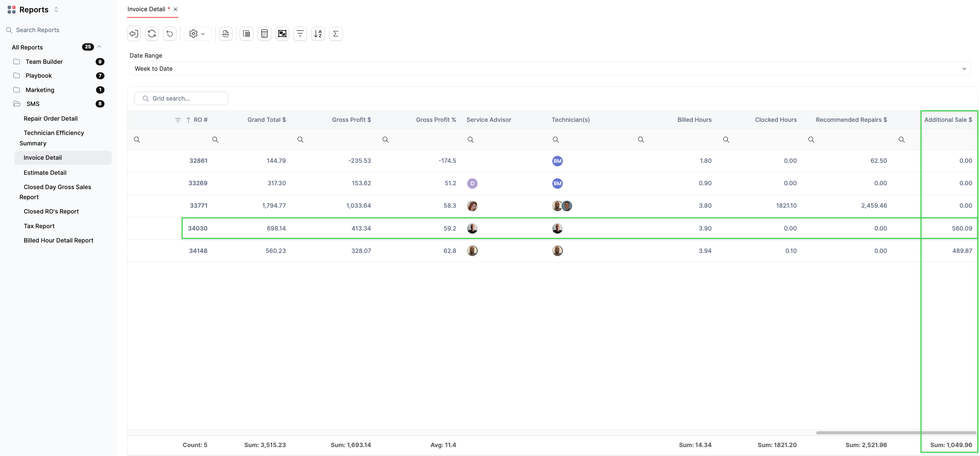Open the sort A-Z toolbar icon
This screenshot has height=456, width=980.
tap(318, 34)
